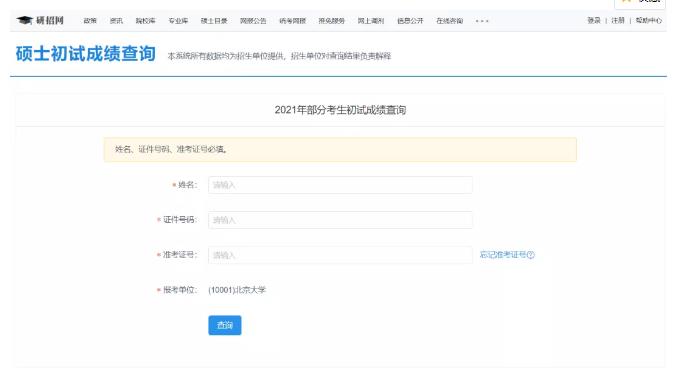699x368 pixels.
Task: Focus the 证件号码 input field
Action: point(340,220)
